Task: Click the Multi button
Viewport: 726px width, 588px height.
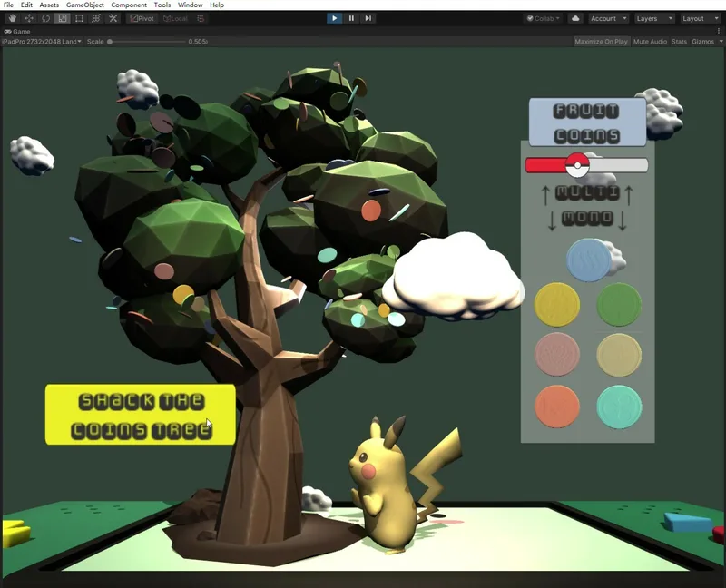Action: click(587, 192)
